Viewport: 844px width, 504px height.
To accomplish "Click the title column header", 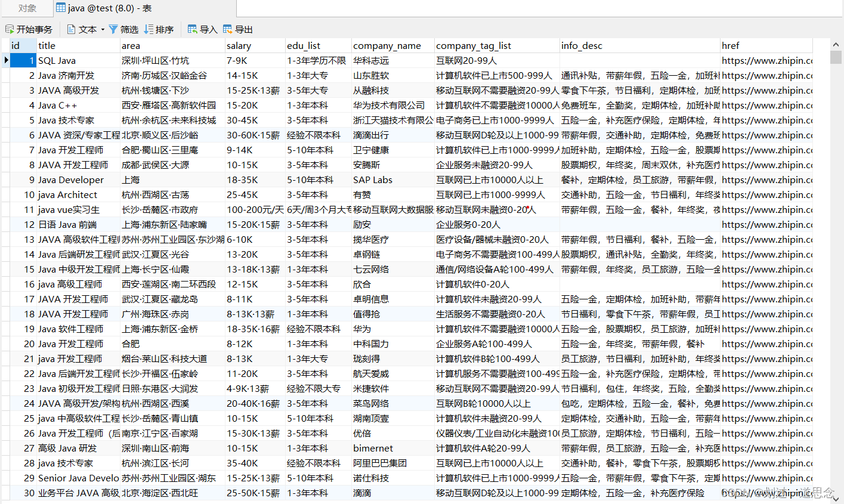I will (79, 45).
